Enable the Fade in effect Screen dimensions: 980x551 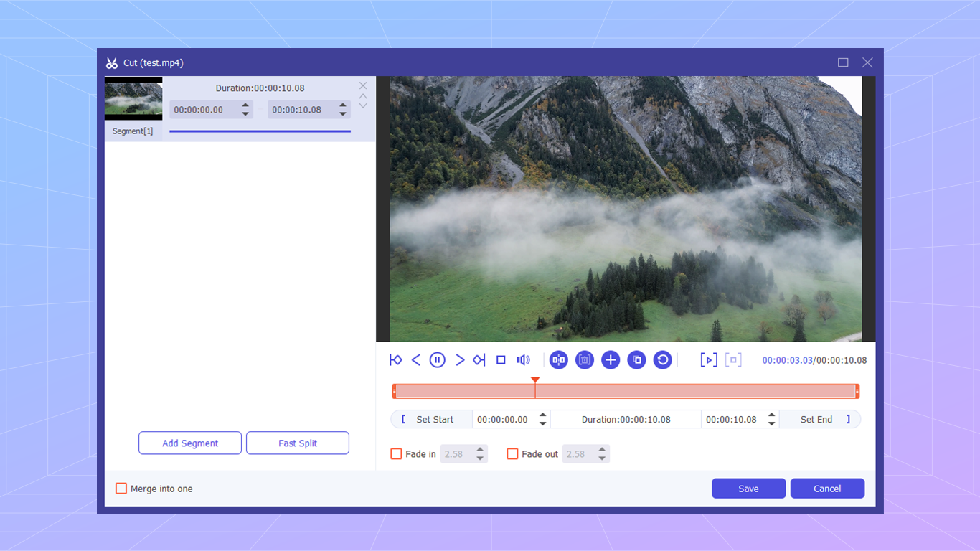(396, 453)
